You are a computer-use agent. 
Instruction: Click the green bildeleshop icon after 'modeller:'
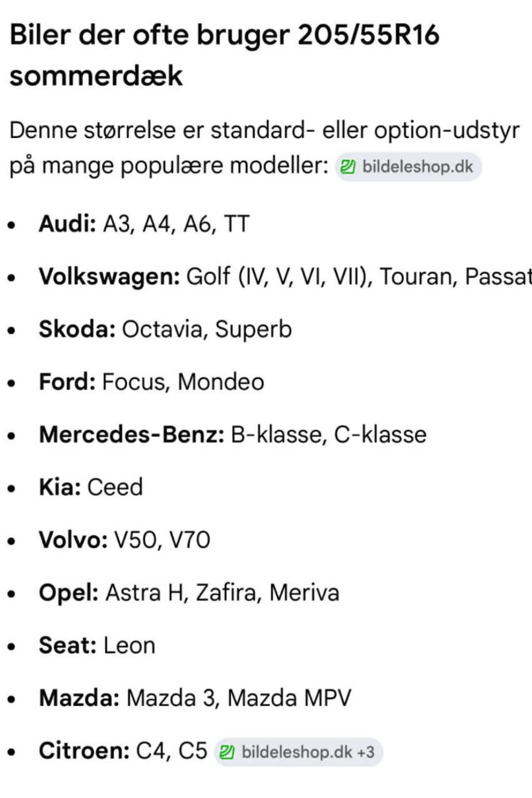(347, 167)
